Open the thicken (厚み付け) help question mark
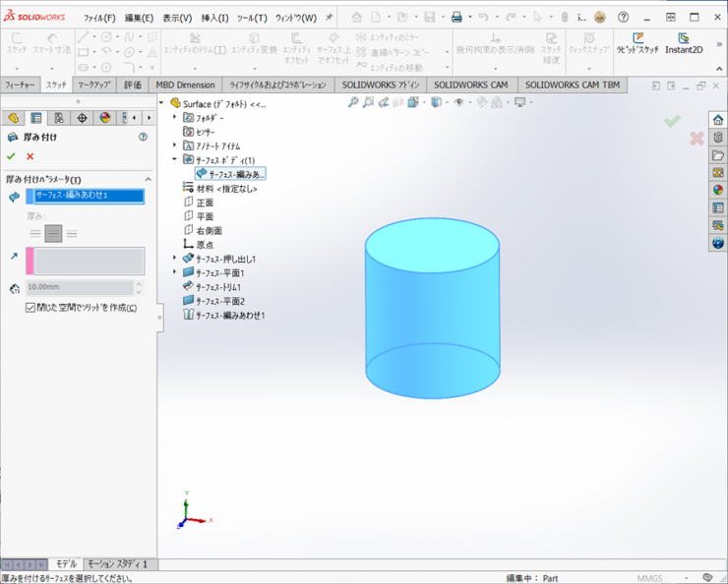This screenshot has height=584, width=728. click(x=144, y=138)
